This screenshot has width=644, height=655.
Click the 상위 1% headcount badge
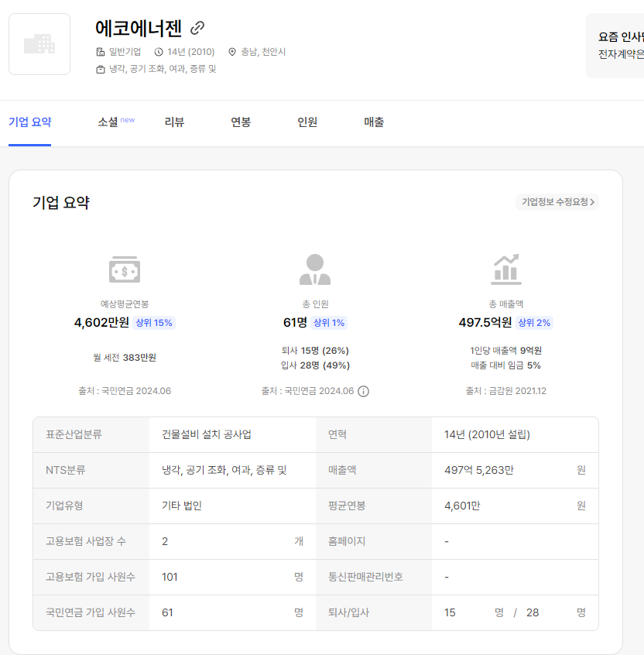coord(329,323)
